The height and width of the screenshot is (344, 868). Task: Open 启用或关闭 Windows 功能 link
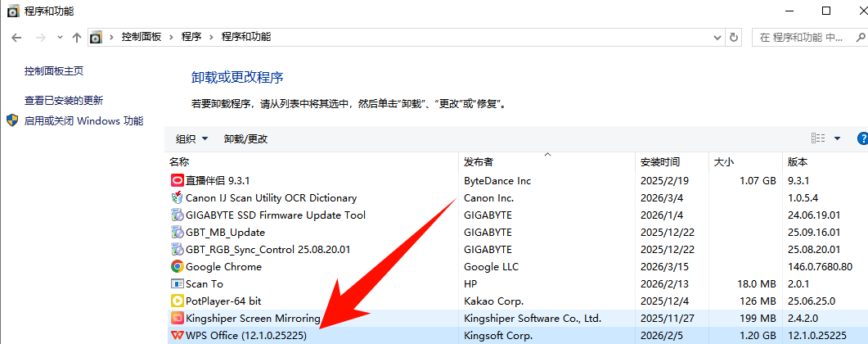(x=84, y=120)
